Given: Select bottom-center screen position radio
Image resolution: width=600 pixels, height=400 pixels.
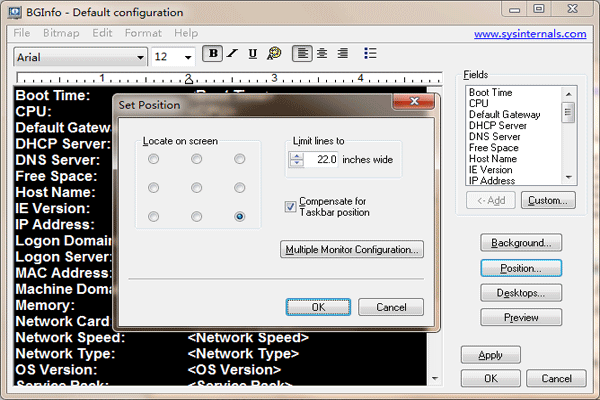Looking at the screenshot, I should [197, 217].
